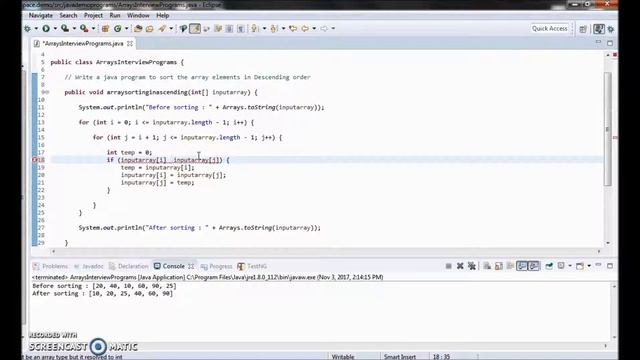Open dropdown next to External Tools icon
The image size is (640, 360).
pyautogui.click(x=93, y=29)
